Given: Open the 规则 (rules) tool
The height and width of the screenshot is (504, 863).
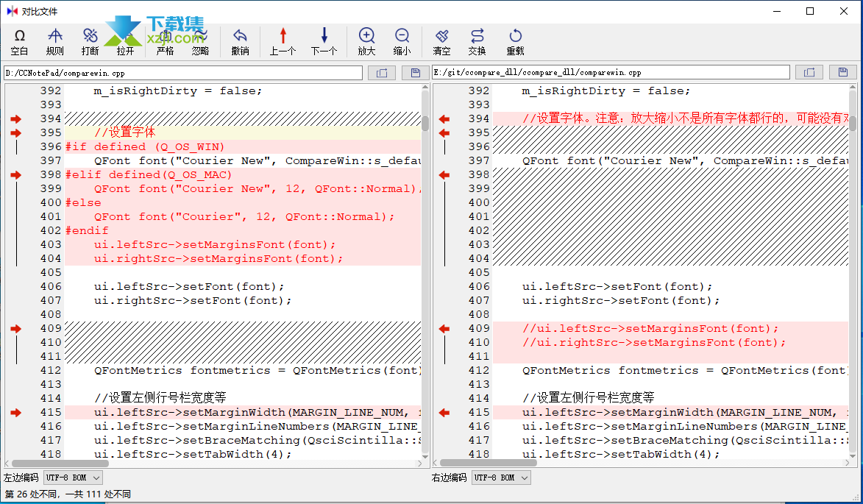Looking at the screenshot, I should pos(55,41).
